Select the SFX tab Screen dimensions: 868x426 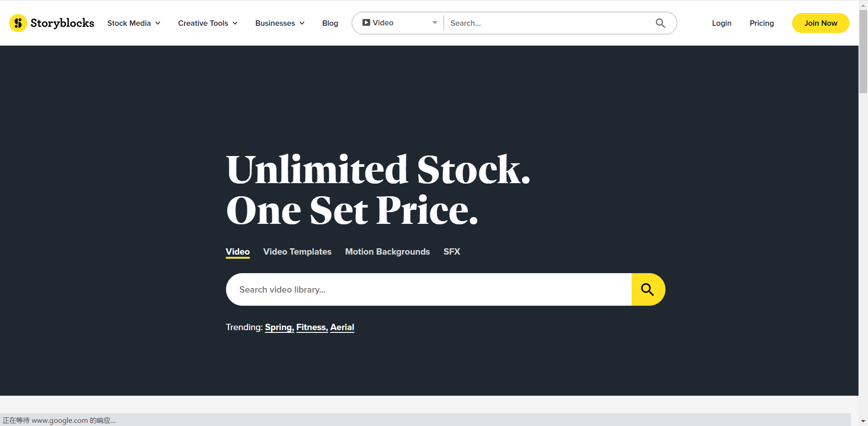point(452,251)
